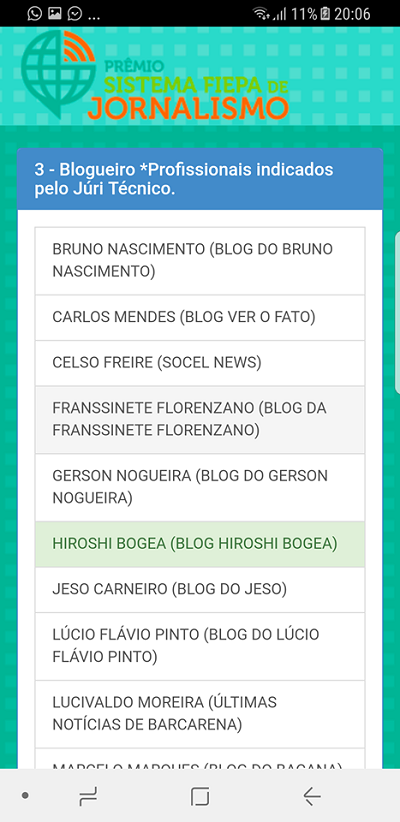400x822 pixels.
Task: Vote for Gerson Nogueira blog
Action: pyautogui.click(x=200, y=488)
